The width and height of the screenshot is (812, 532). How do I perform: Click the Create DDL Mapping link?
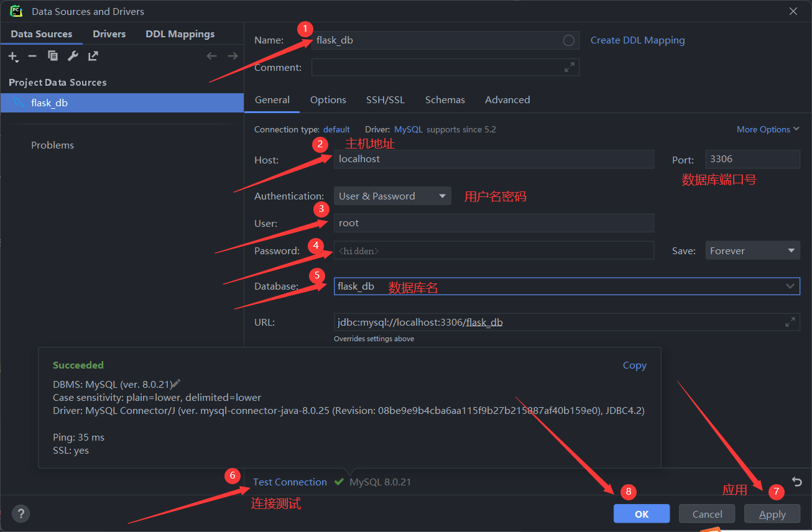637,40
